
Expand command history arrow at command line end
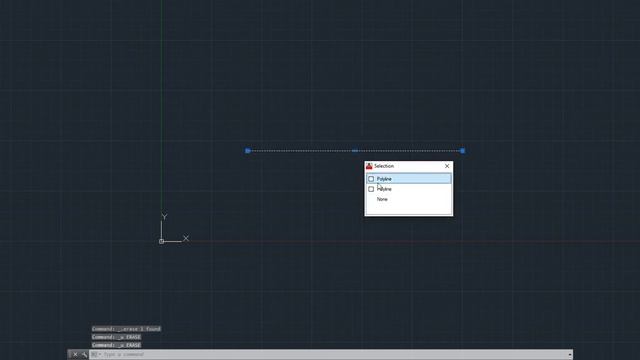tap(570, 354)
